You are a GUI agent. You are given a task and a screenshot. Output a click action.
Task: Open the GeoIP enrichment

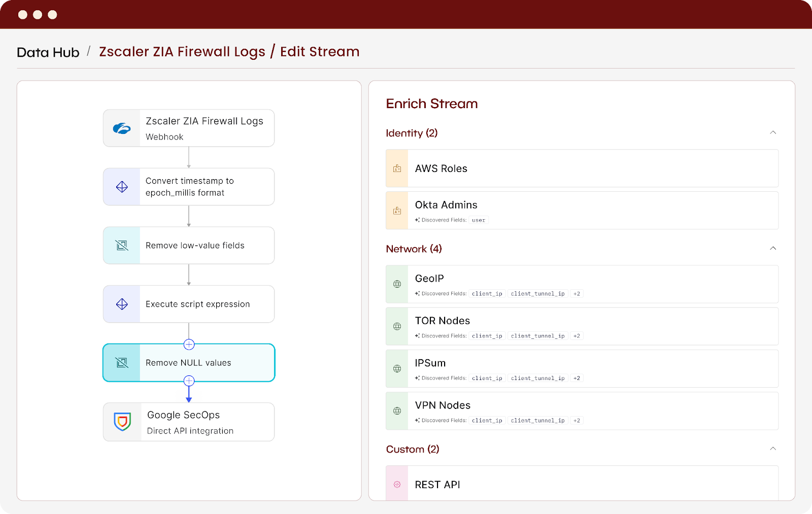(582, 284)
